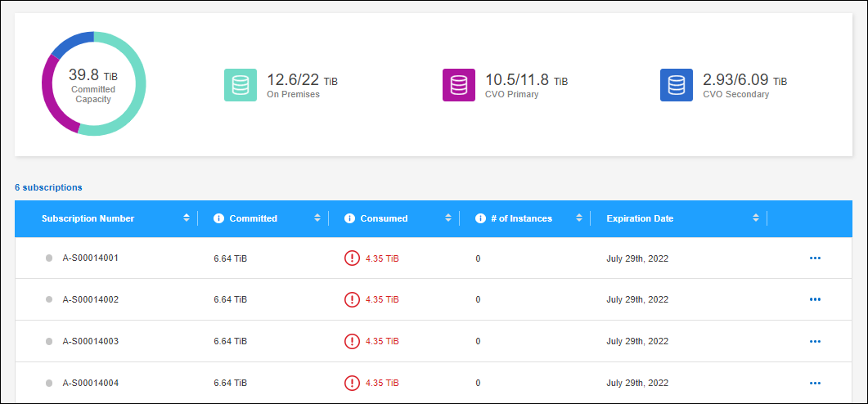Sort table by Consumed column arrows

pos(448,218)
